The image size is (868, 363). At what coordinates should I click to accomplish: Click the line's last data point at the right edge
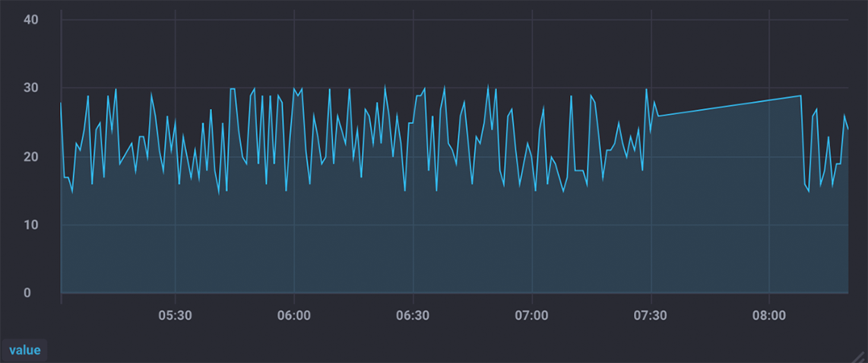pyautogui.click(x=847, y=129)
